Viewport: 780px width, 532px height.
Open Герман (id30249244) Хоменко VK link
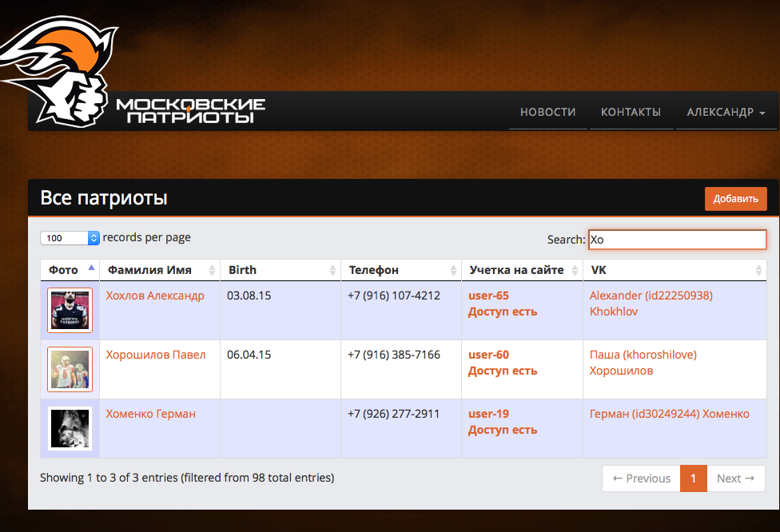coord(670,414)
